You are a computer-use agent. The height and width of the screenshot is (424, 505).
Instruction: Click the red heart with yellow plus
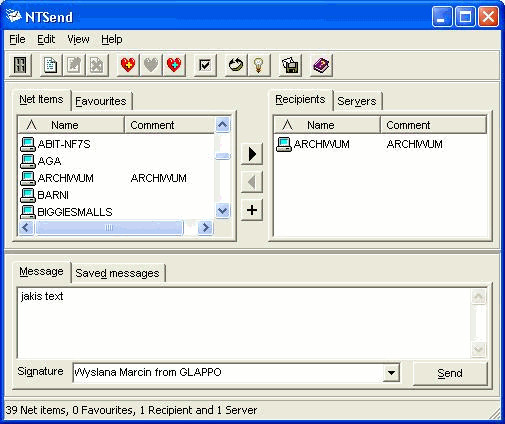[128, 65]
